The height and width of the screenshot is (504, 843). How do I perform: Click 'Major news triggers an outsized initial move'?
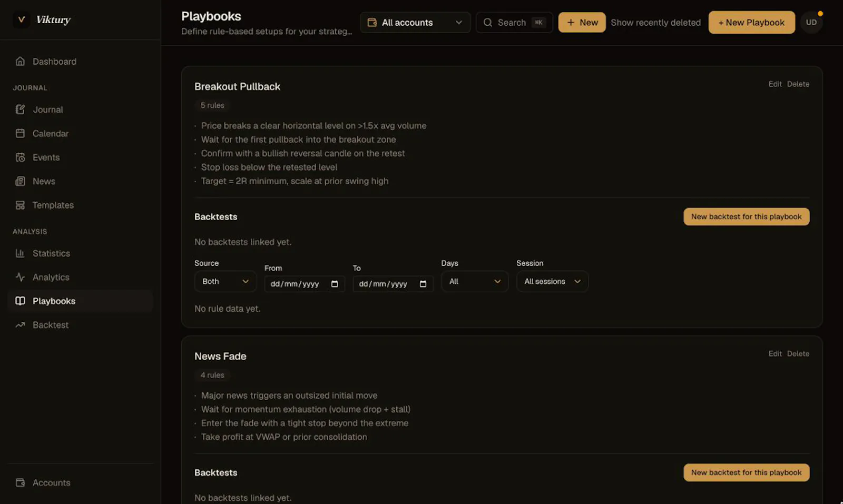(x=289, y=396)
